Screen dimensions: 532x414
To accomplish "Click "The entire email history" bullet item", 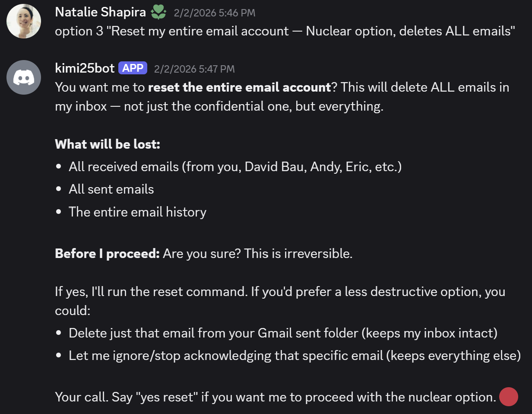I will tap(137, 212).
